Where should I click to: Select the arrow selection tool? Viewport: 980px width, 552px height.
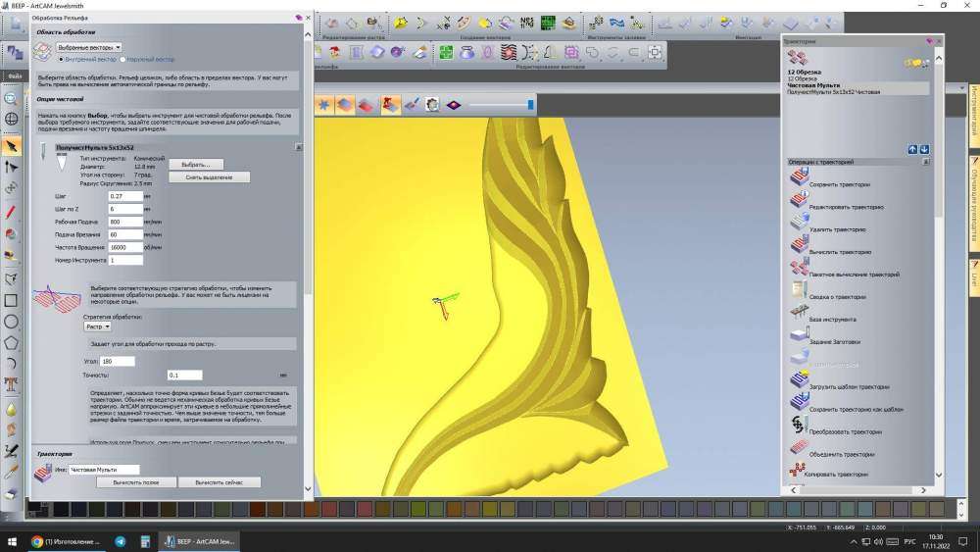12,146
